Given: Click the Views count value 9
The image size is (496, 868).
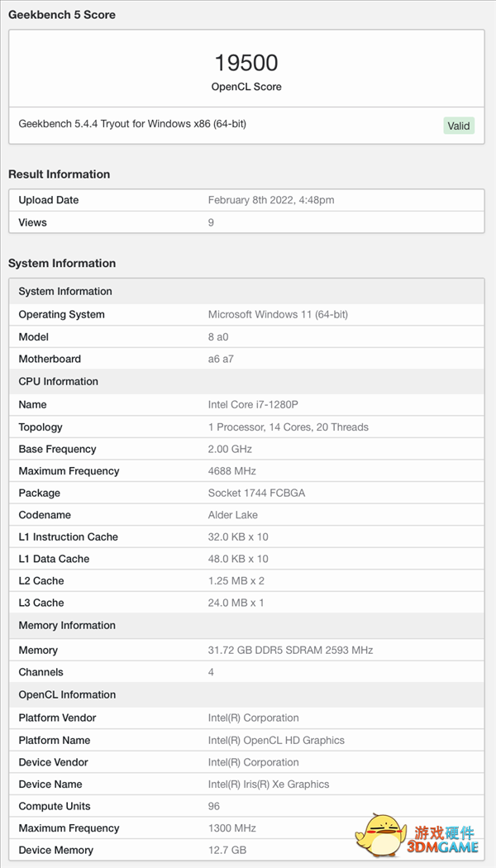Looking at the screenshot, I should click(x=211, y=222).
